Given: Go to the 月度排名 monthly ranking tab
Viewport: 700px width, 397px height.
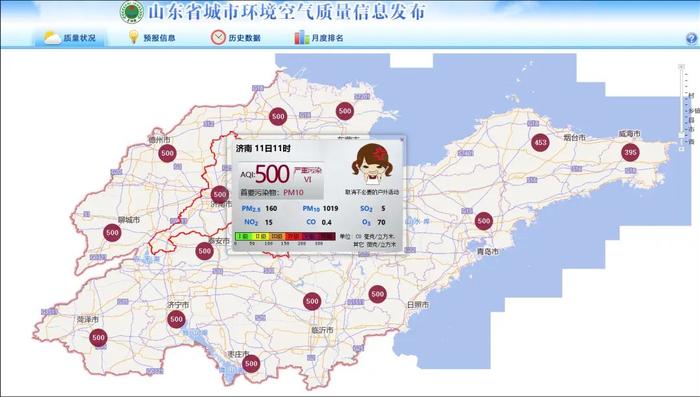Looking at the screenshot, I should pyautogui.click(x=319, y=38).
